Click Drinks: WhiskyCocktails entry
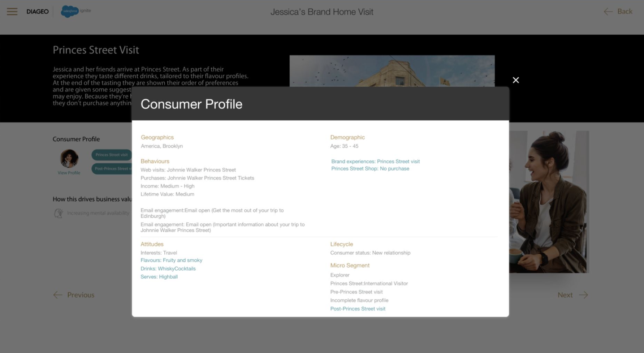Screen dimensions: 644x353 coord(168,268)
